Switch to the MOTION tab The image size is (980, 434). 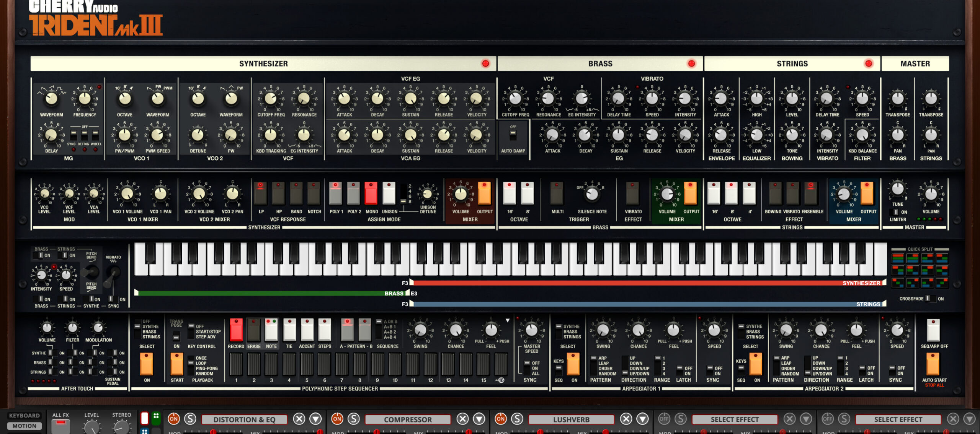(x=24, y=425)
